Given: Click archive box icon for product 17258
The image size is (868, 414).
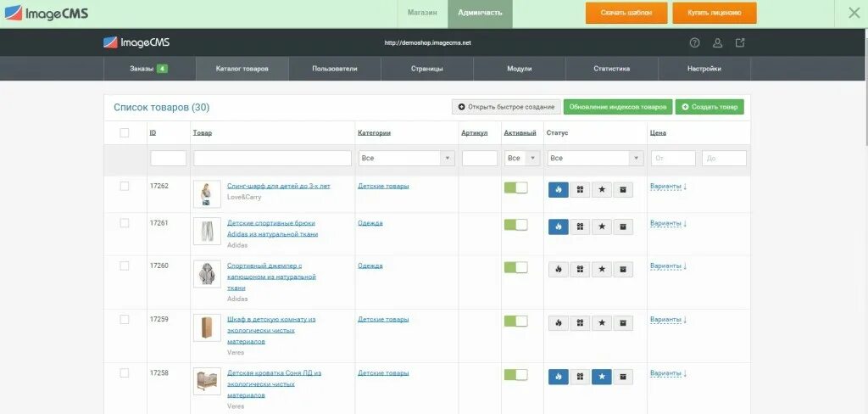Looking at the screenshot, I should [623, 377].
